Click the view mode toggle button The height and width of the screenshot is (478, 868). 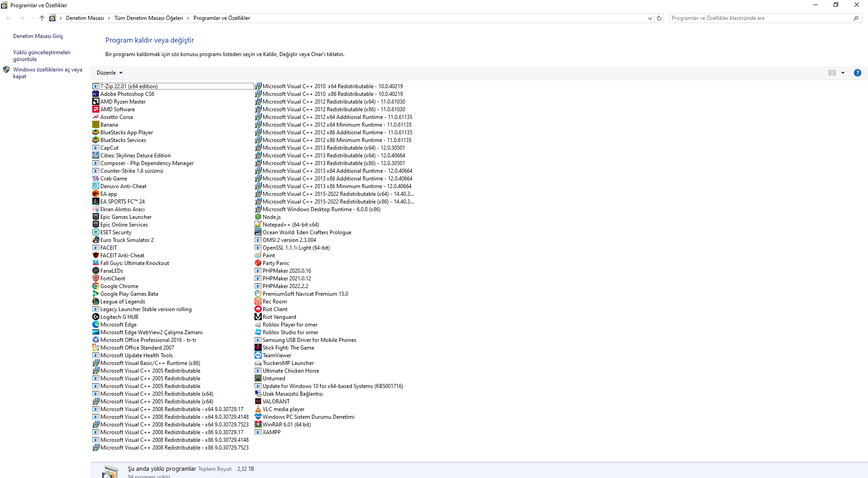click(832, 73)
